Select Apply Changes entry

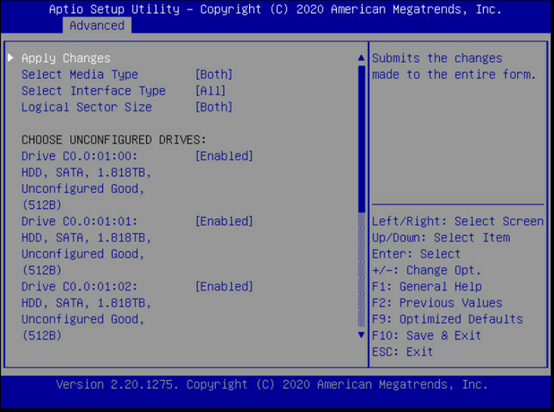coord(66,58)
